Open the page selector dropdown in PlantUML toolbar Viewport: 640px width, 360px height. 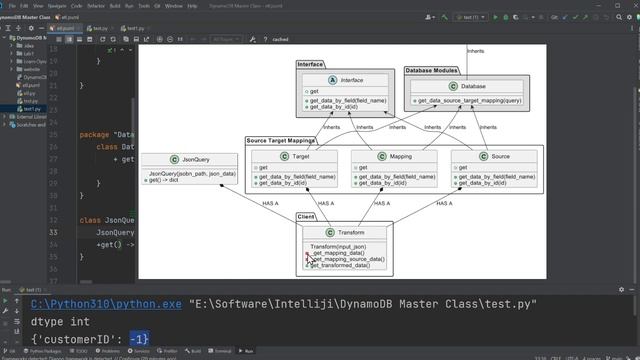pos(226,39)
